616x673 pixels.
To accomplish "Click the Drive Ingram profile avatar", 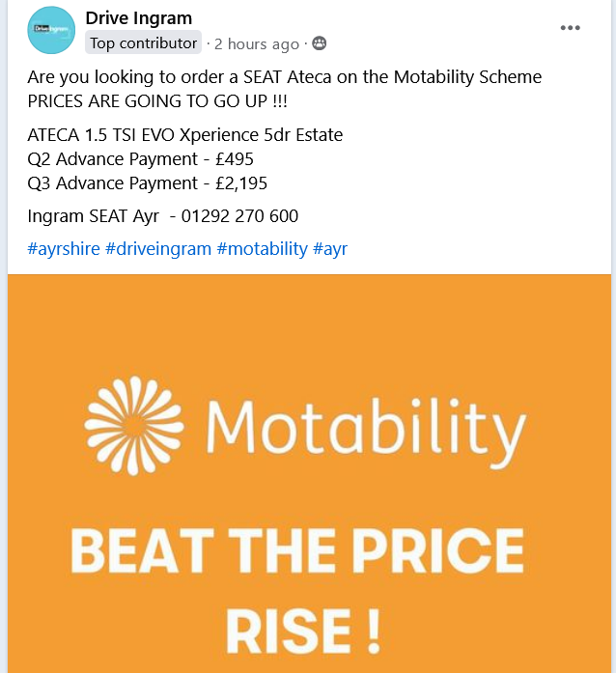I will click(51, 30).
